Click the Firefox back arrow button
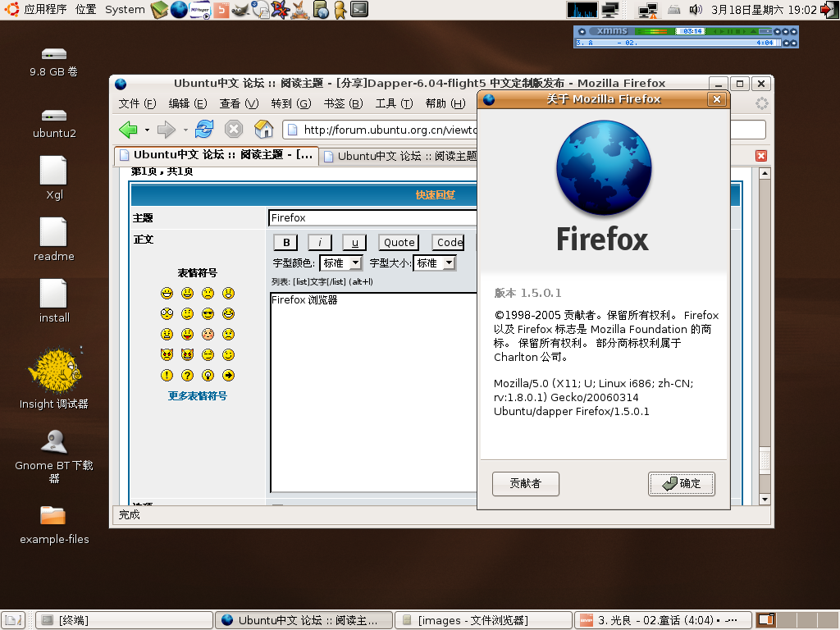The width and height of the screenshot is (840, 630). point(129,129)
